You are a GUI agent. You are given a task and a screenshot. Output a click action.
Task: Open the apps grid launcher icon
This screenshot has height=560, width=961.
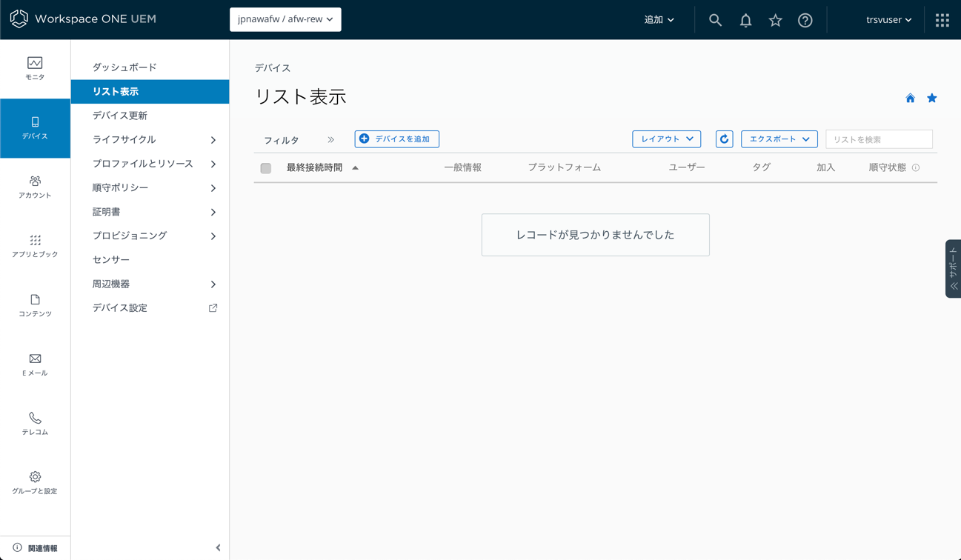point(942,20)
